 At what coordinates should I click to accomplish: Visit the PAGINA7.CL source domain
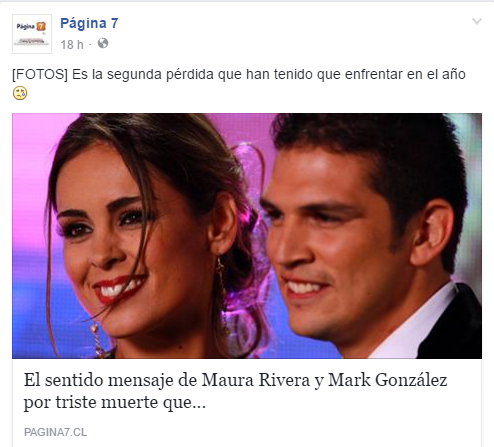point(55,432)
